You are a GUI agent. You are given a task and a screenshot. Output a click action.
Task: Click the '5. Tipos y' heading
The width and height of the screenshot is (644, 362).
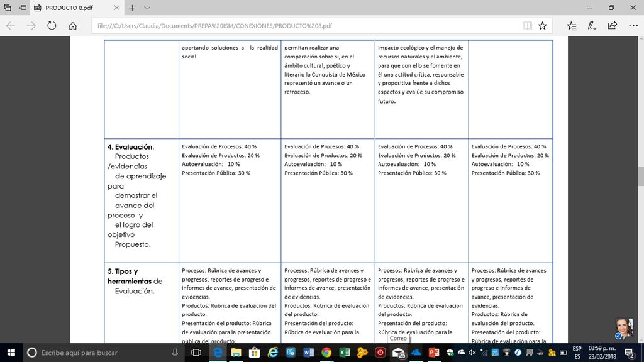coord(123,271)
